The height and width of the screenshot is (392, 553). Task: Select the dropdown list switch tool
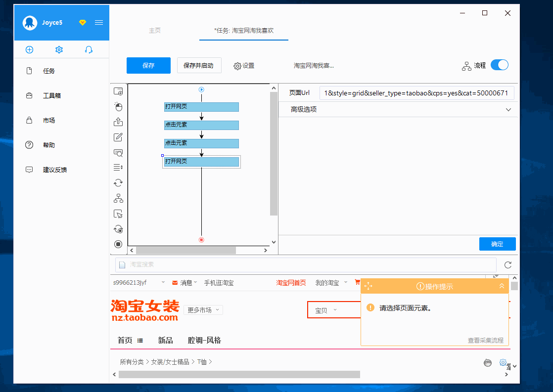point(118,168)
